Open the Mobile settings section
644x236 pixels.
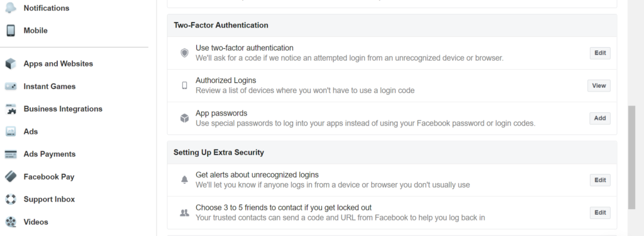[35, 30]
